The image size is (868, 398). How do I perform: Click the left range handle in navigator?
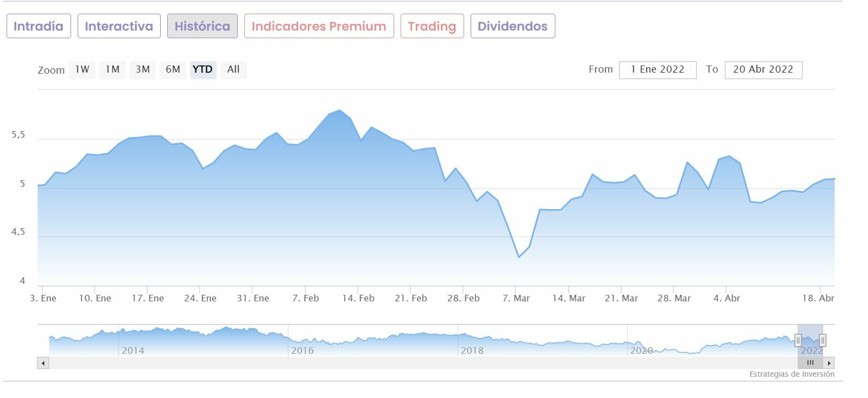click(798, 341)
